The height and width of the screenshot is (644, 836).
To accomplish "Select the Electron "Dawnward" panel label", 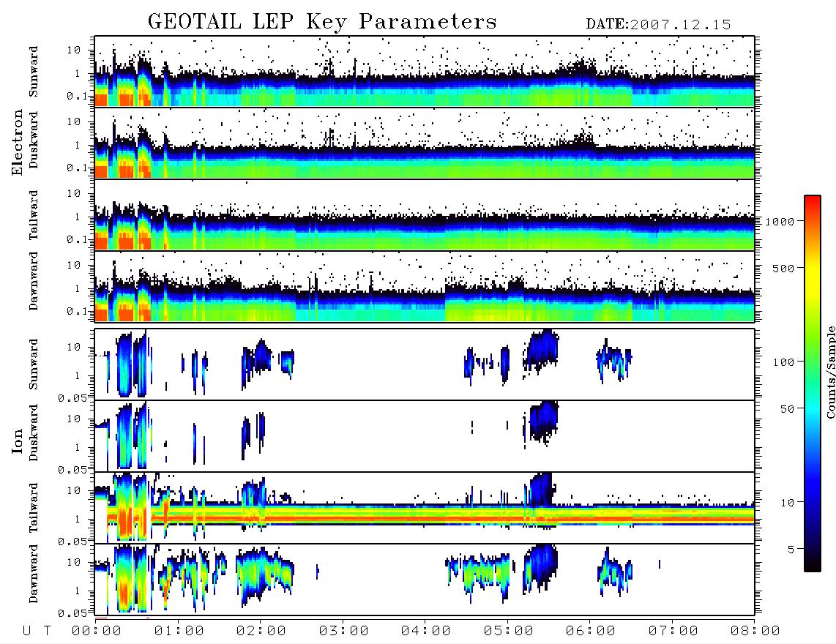I will [x=34, y=281].
